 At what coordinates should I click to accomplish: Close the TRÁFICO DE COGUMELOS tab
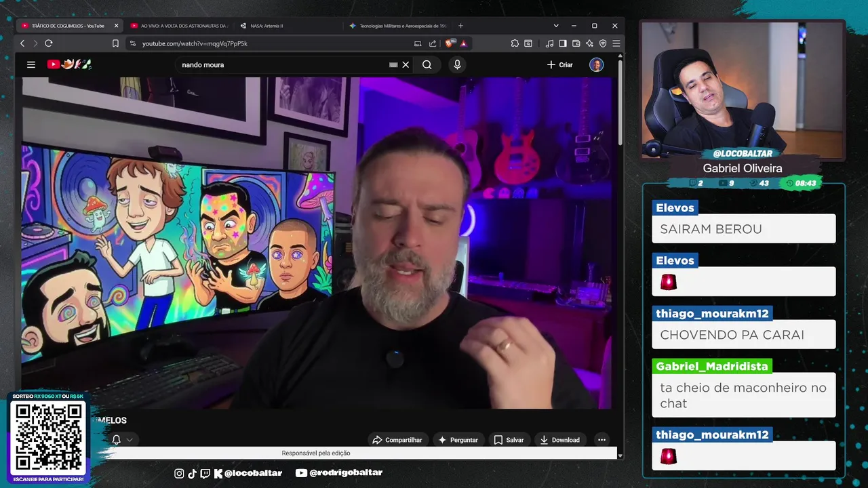click(116, 26)
